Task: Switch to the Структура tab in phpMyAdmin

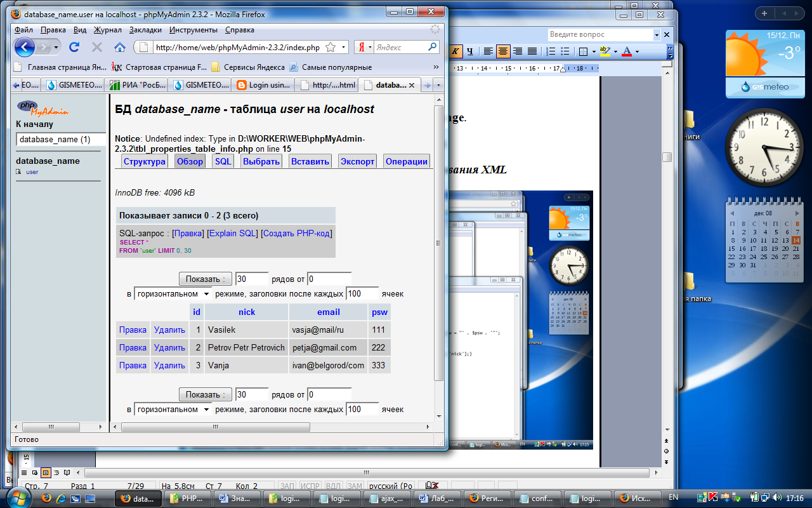Action: coord(145,161)
